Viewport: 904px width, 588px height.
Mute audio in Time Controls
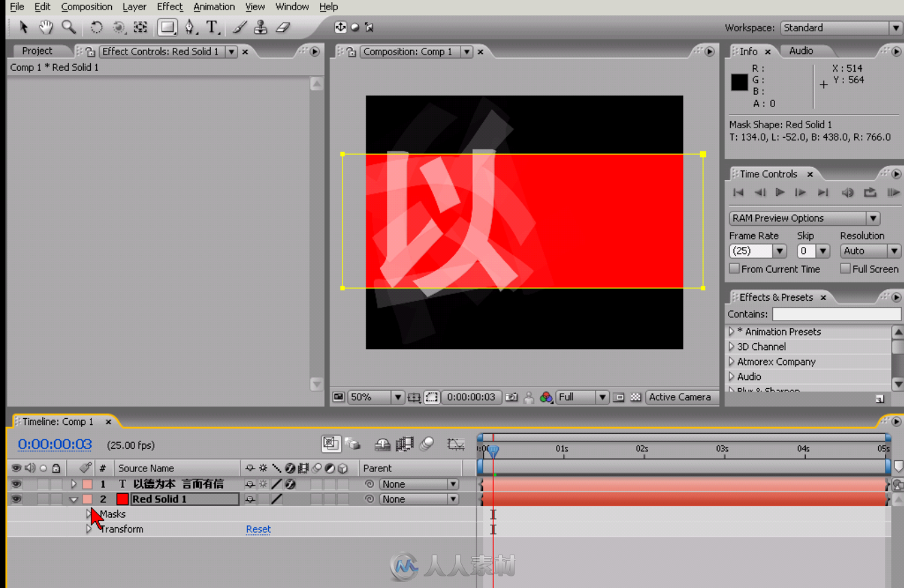847,192
